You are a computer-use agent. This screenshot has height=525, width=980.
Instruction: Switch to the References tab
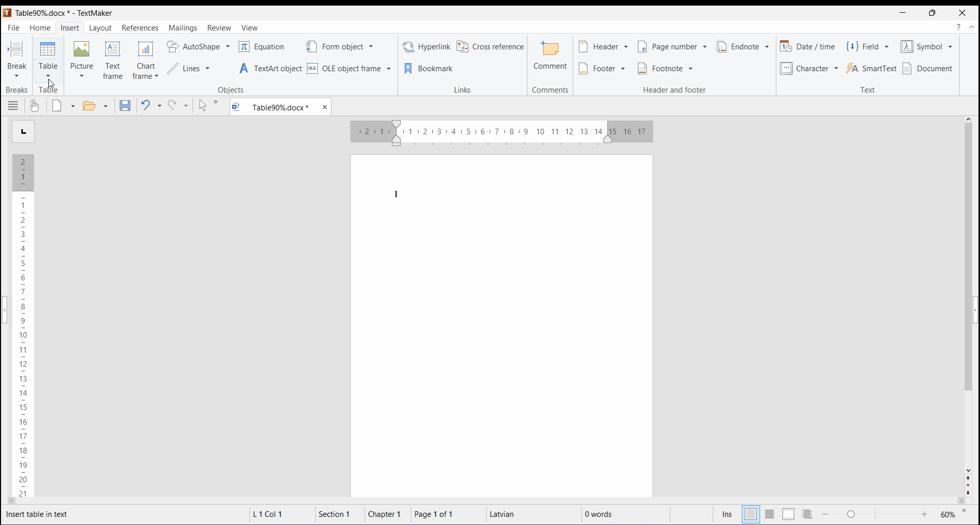click(140, 28)
